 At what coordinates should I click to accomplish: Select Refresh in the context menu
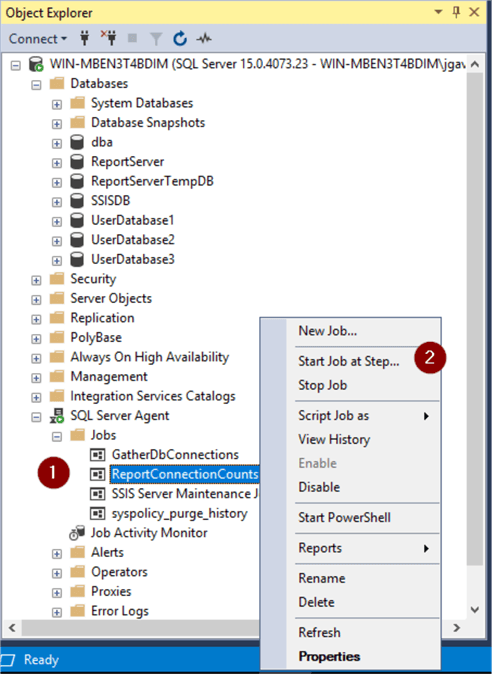(350, 633)
